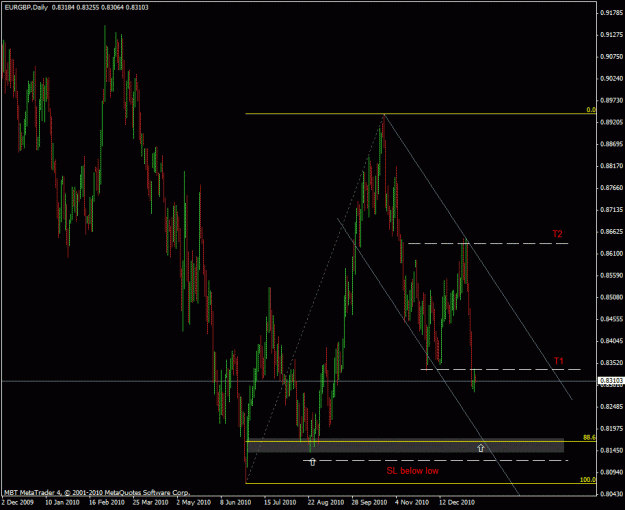Click the 0.89205 price axis label
Screen dimensions: 625x510
click(612, 122)
